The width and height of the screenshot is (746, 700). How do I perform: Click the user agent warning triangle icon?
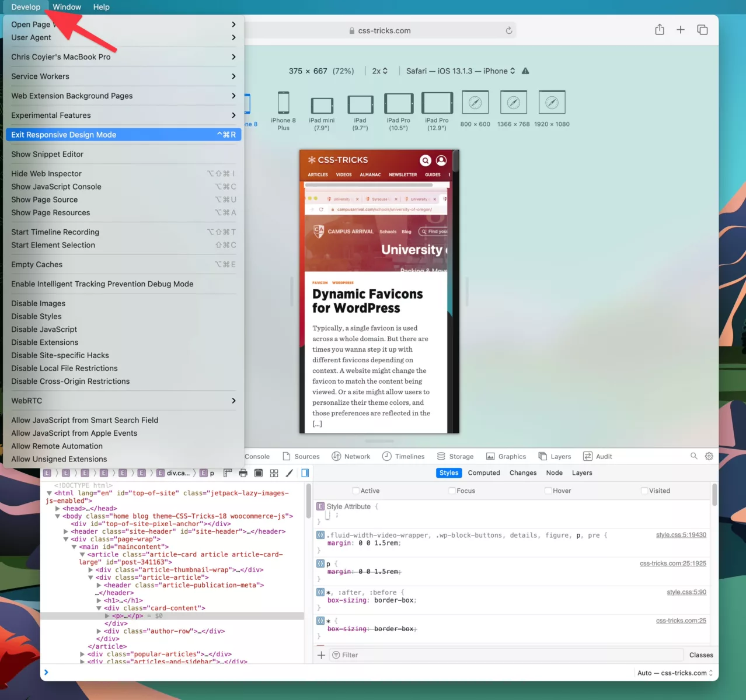525,71
